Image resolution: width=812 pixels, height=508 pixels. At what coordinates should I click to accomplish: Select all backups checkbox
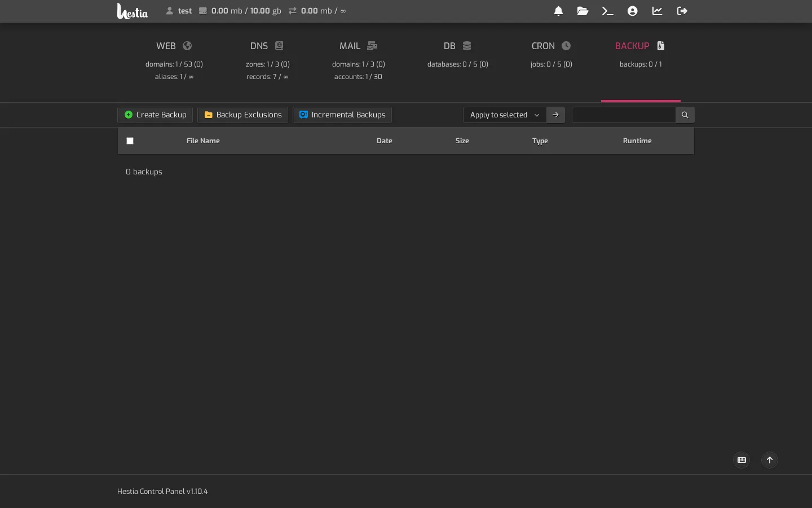pyautogui.click(x=130, y=141)
